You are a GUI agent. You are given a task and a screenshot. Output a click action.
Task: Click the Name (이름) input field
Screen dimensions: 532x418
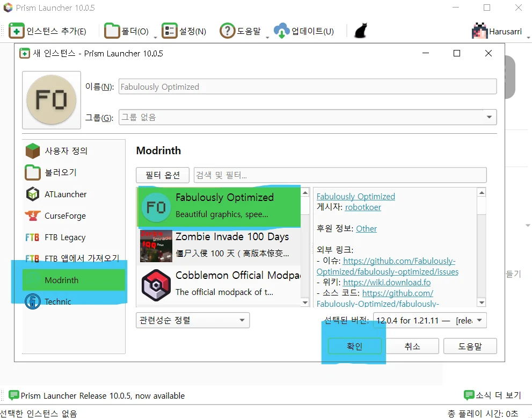(308, 87)
